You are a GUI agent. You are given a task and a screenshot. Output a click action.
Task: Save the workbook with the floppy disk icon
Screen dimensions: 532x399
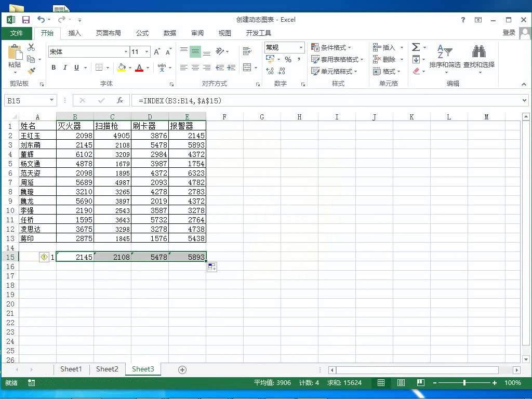click(26, 20)
